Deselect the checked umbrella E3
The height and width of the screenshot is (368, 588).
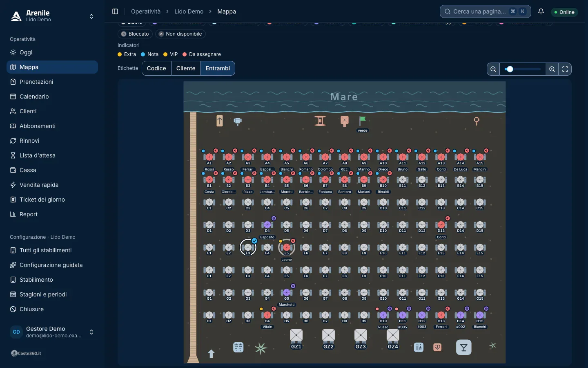click(x=248, y=247)
